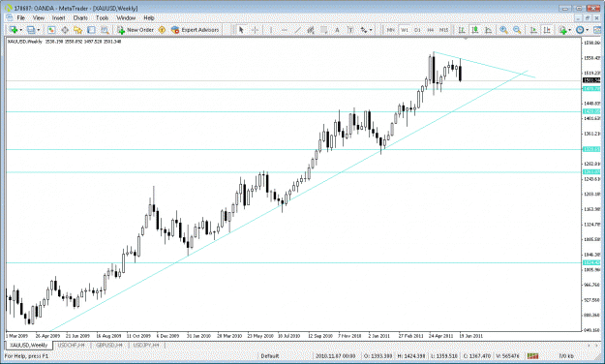Open the New Chart icon
Viewport: 605px width, 364px height.
pyautogui.click(x=14, y=30)
